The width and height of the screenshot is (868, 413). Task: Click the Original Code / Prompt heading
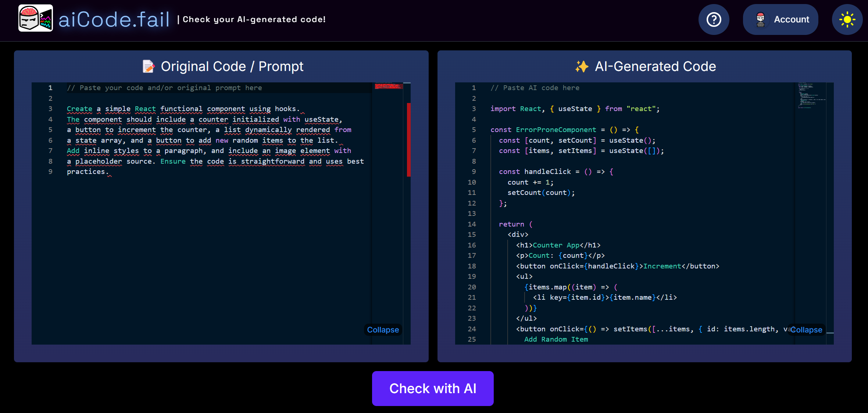(232, 67)
